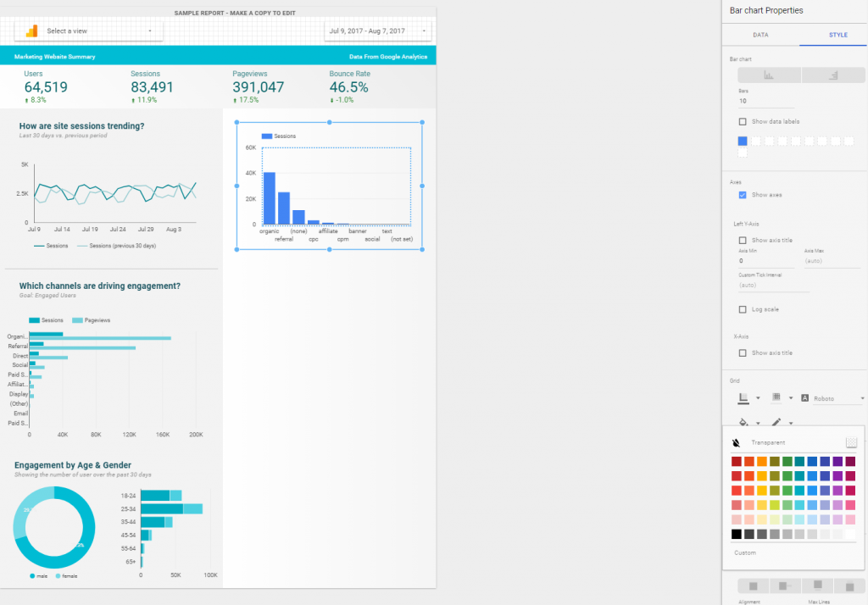Switch to the DATA tab
The width and height of the screenshot is (868, 605).
click(x=760, y=35)
